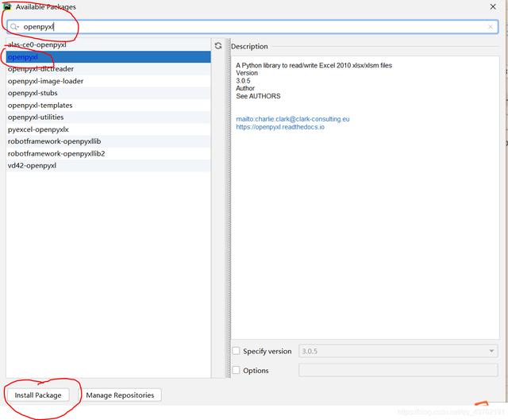Image resolution: width=508 pixels, height=420 pixels.
Task: Select the openpyxl-stubs entry
Action: (33, 93)
